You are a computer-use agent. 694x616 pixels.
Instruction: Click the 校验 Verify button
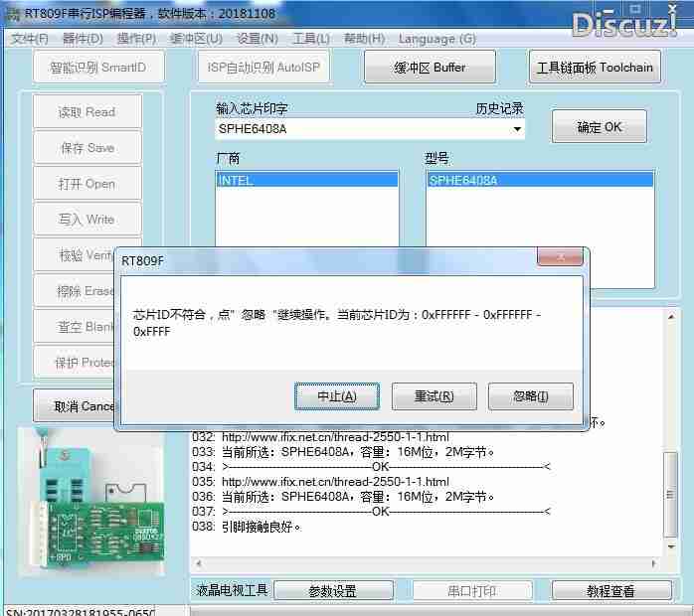pyautogui.click(x=74, y=255)
